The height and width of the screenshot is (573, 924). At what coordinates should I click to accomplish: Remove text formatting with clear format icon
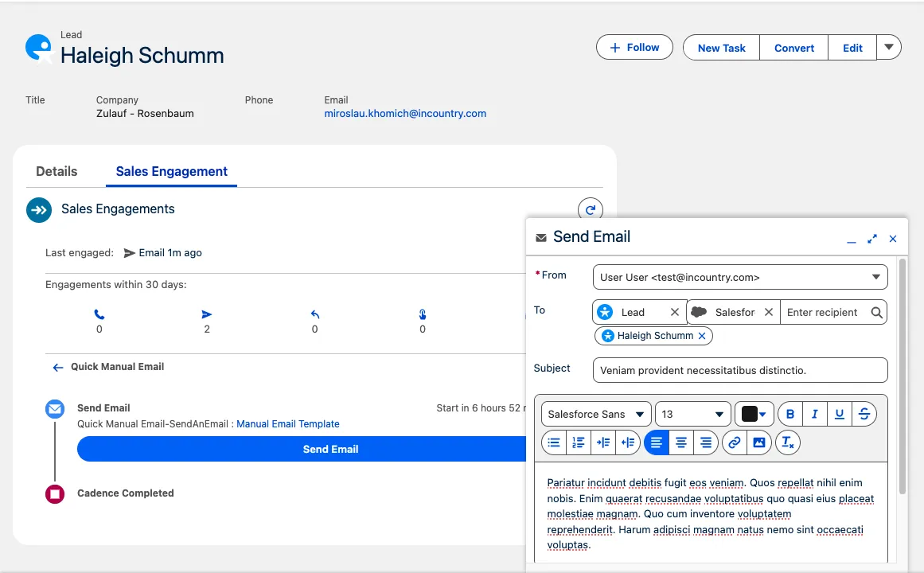787,442
